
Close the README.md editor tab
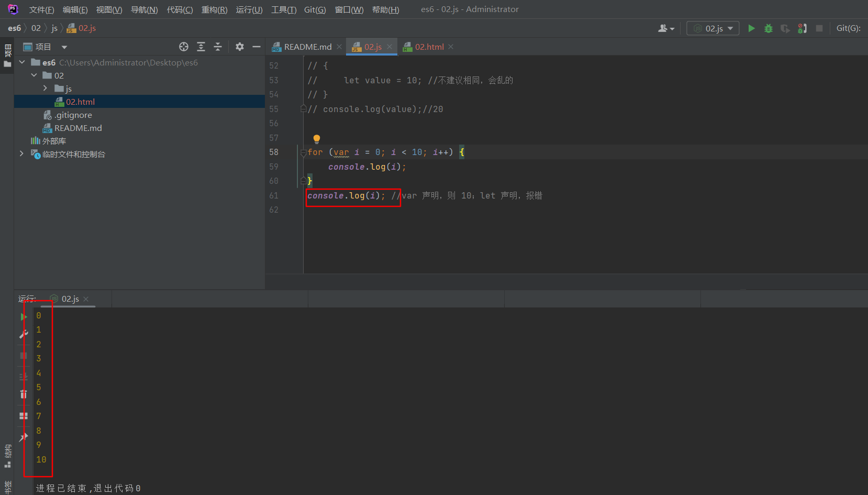339,47
